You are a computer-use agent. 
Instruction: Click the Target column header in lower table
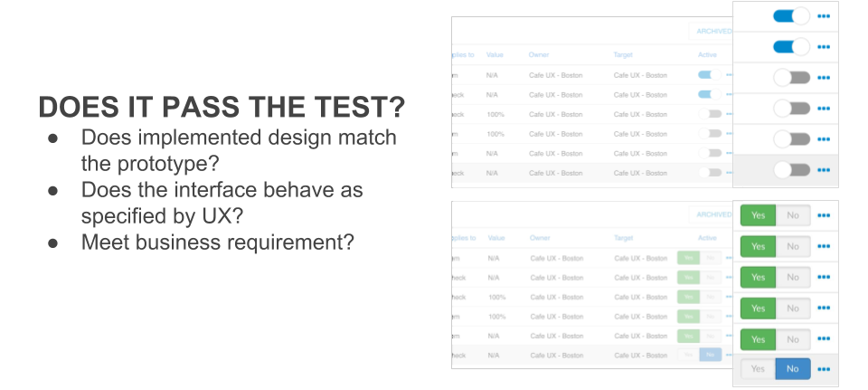click(623, 238)
